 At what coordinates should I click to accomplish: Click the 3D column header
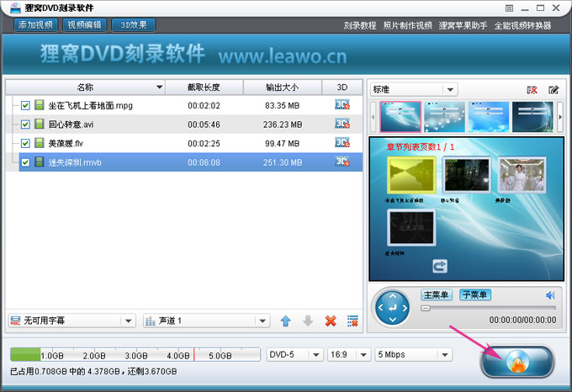click(342, 87)
